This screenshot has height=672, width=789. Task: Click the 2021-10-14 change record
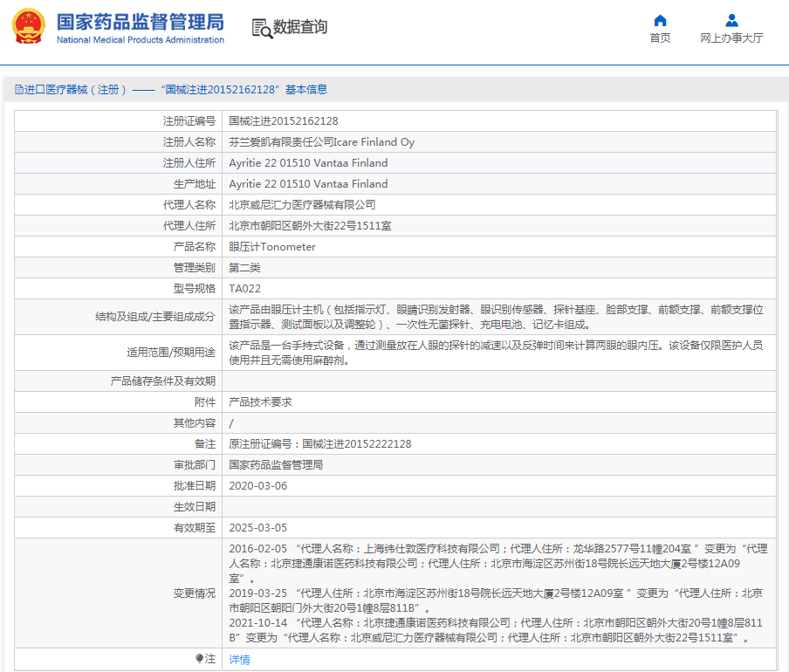[496, 630]
